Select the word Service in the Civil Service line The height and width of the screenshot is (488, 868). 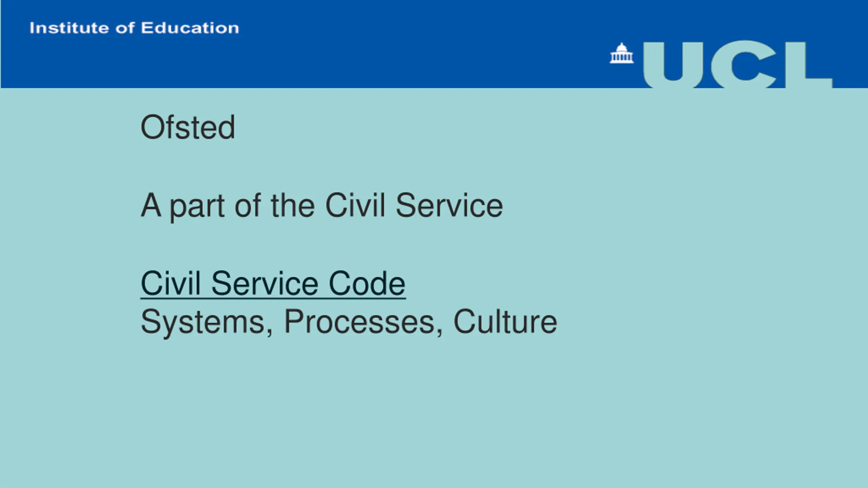pyautogui.click(x=449, y=205)
